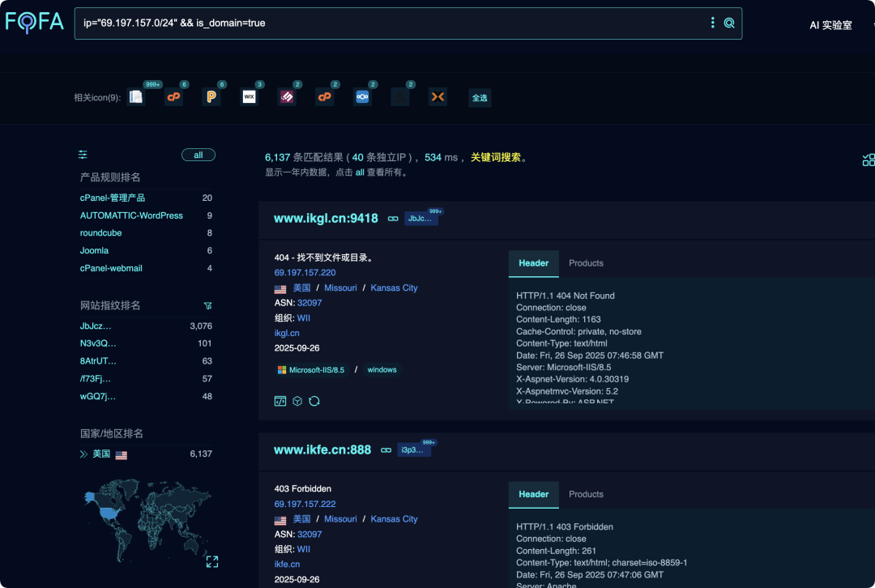Select the cPanel favicon with badge 6

[173, 97]
